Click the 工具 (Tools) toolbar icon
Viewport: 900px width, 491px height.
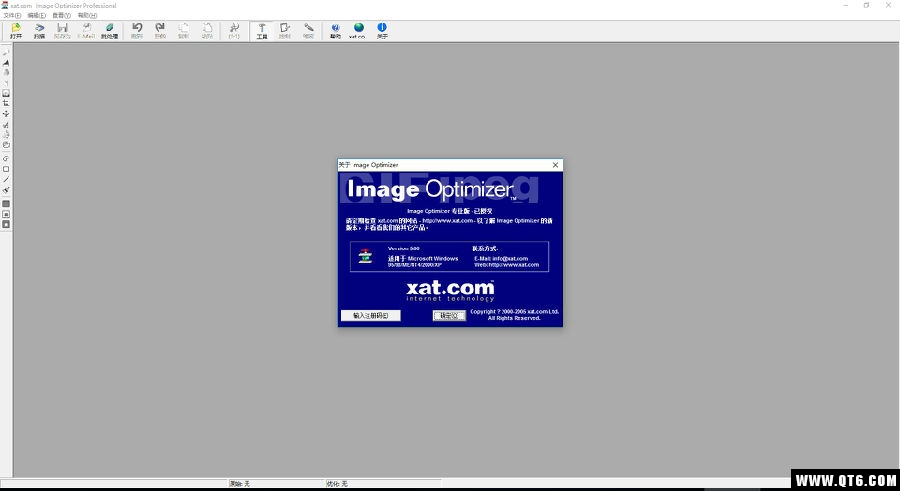click(262, 30)
